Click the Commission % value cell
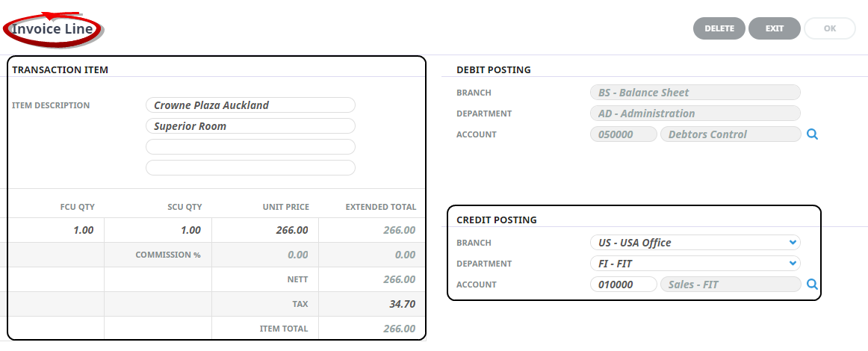 click(x=265, y=255)
